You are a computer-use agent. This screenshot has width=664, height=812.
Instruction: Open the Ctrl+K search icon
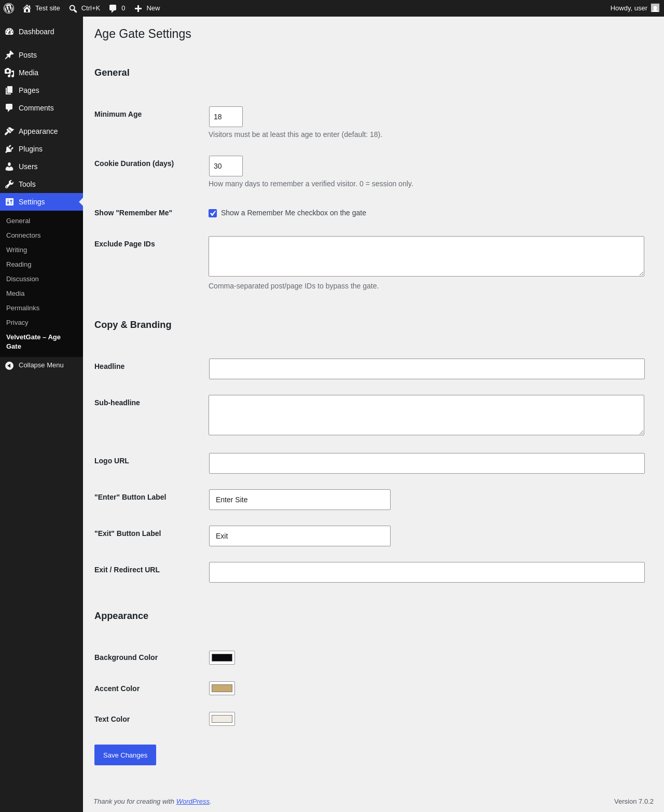pos(73,8)
